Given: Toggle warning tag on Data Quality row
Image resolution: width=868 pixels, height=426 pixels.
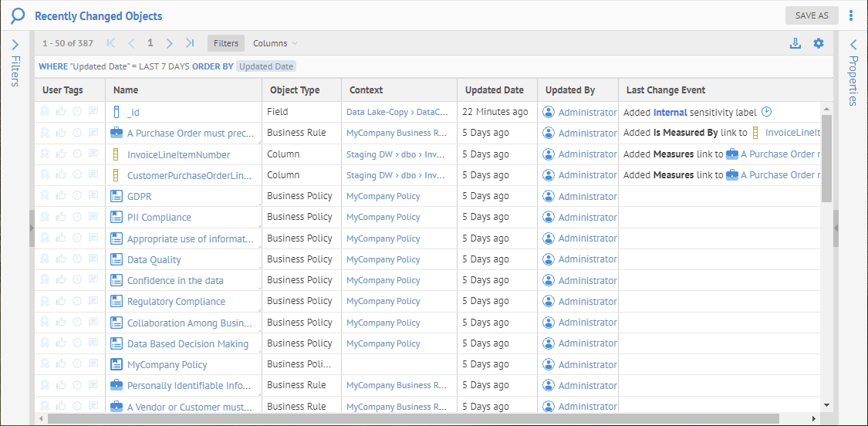Looking at the screenshot, I should click(x=77, y=259).
